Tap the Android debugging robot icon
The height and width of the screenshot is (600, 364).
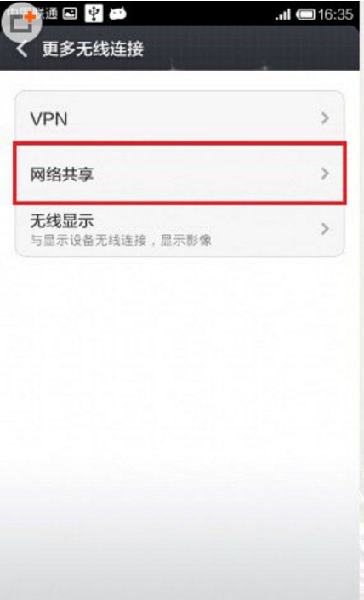tap(117, 14)
